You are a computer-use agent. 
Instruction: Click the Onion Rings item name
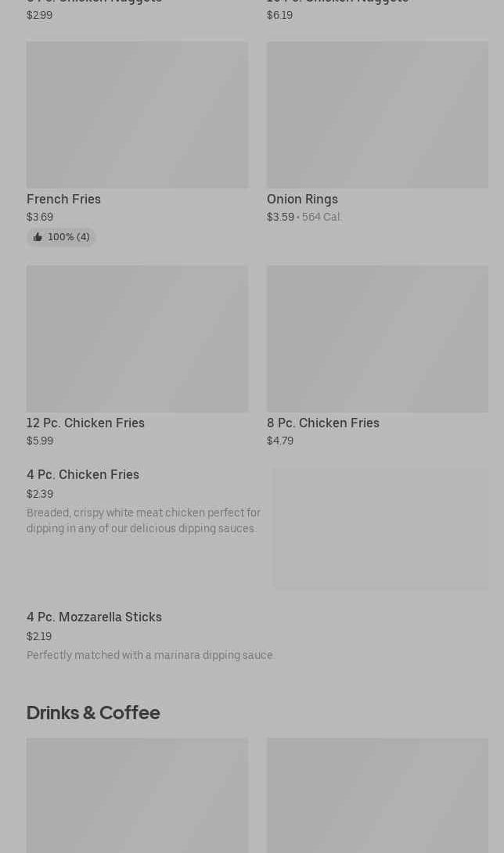click(302, 200)
